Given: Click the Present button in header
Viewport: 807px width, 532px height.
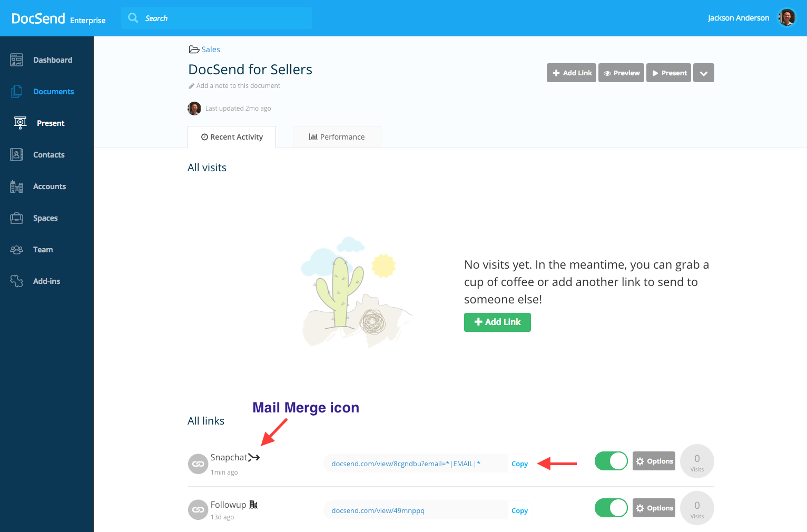Looking at the screenshot, I should click(669, 73).
